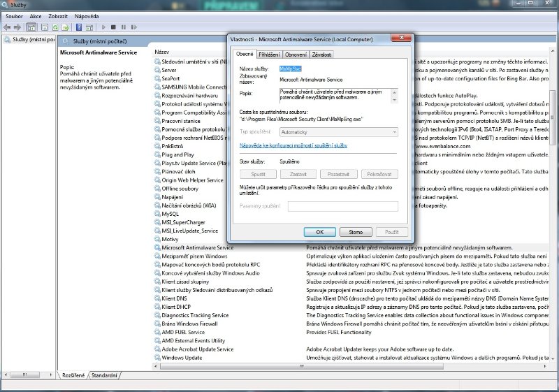This screenshot has width=559, height=392.
Task: Click the Forward arrow in Služby toolbar
Action: [17, 27]
